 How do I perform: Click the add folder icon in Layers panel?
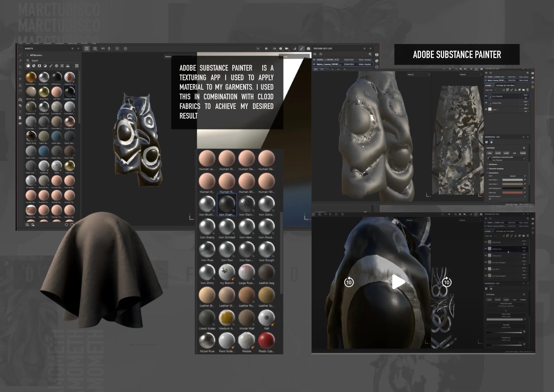pyautogui.click(x=523, y=90)
